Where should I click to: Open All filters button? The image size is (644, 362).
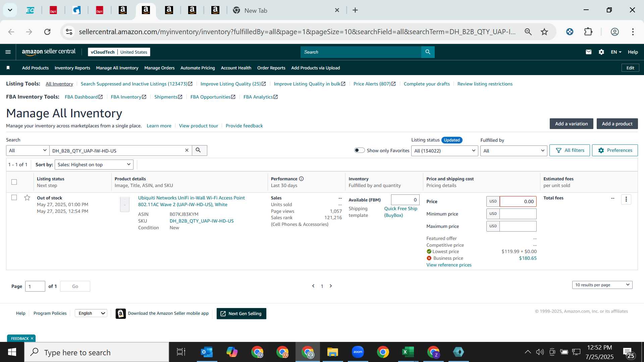(x=570, y=150)
